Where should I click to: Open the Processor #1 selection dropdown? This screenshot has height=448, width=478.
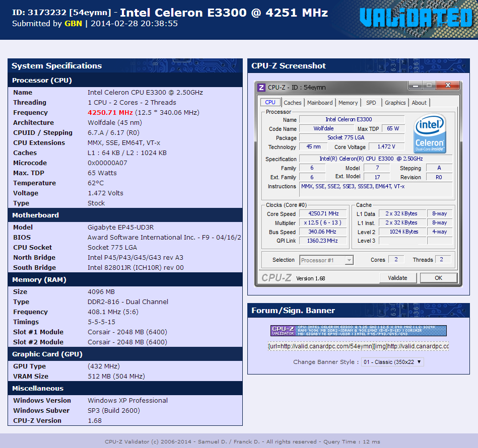326,260
